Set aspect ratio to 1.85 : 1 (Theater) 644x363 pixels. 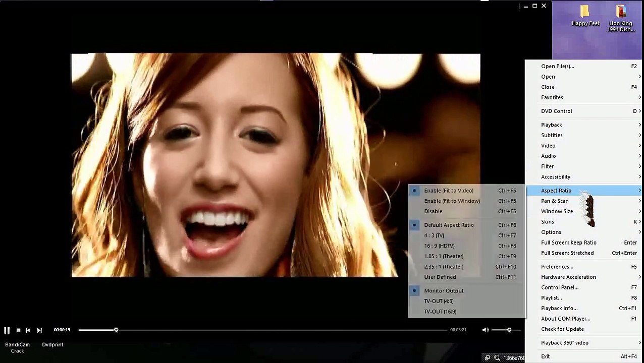[x=466, y=256]
